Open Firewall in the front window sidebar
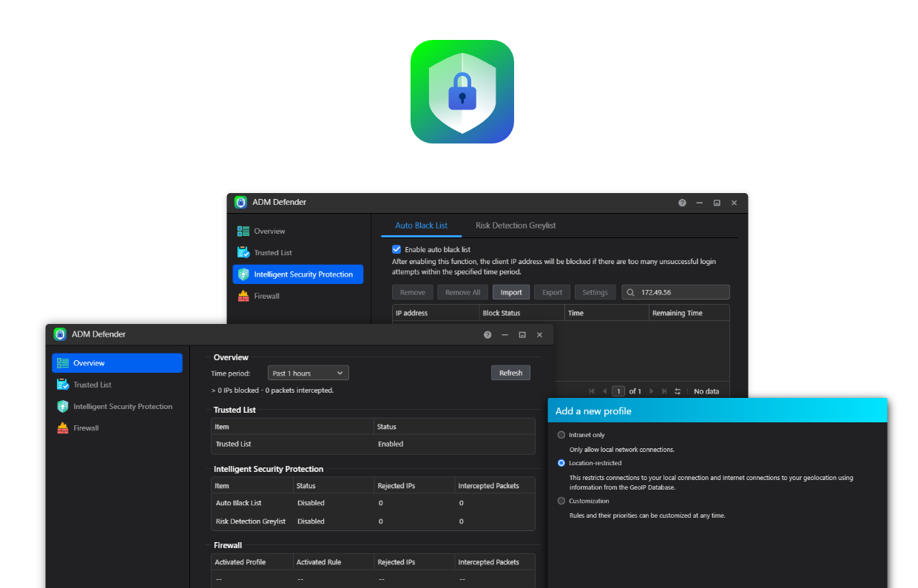Screen dimensions: 918x588 coord(85,428)
